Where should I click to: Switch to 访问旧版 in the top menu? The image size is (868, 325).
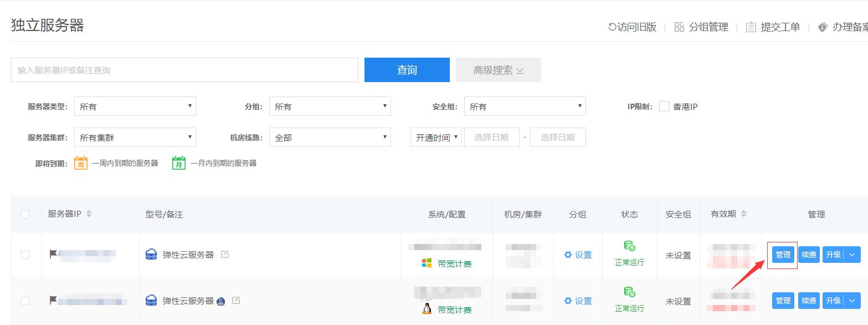click(x=632, y=27)
